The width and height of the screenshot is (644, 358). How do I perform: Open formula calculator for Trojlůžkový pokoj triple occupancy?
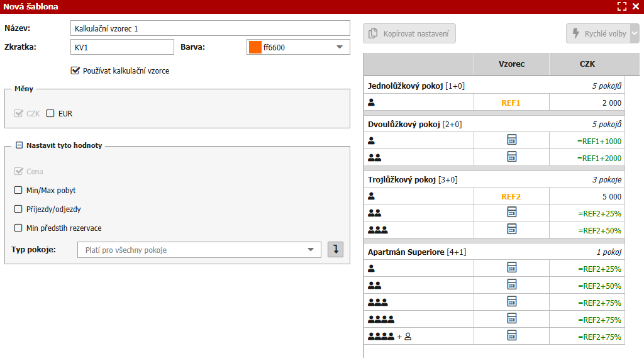(511, 229)
